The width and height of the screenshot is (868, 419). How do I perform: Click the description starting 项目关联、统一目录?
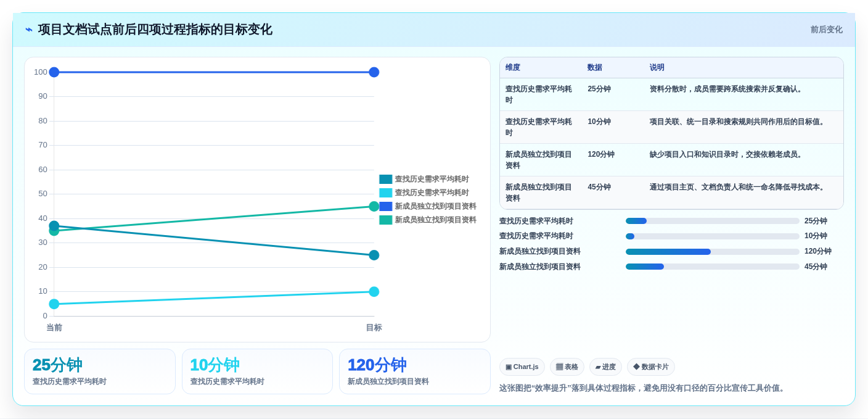pos(738,122)
